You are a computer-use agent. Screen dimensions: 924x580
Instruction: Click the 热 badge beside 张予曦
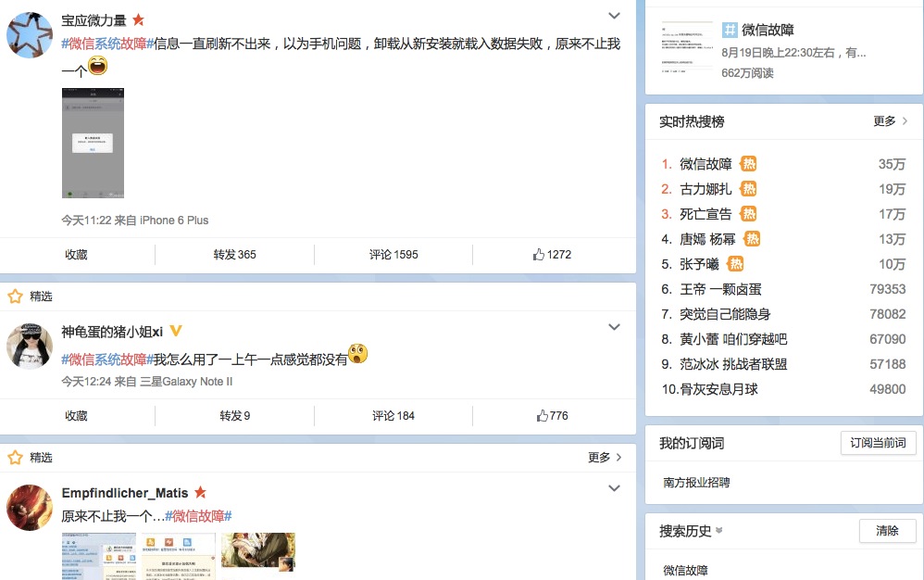[735, 263]
